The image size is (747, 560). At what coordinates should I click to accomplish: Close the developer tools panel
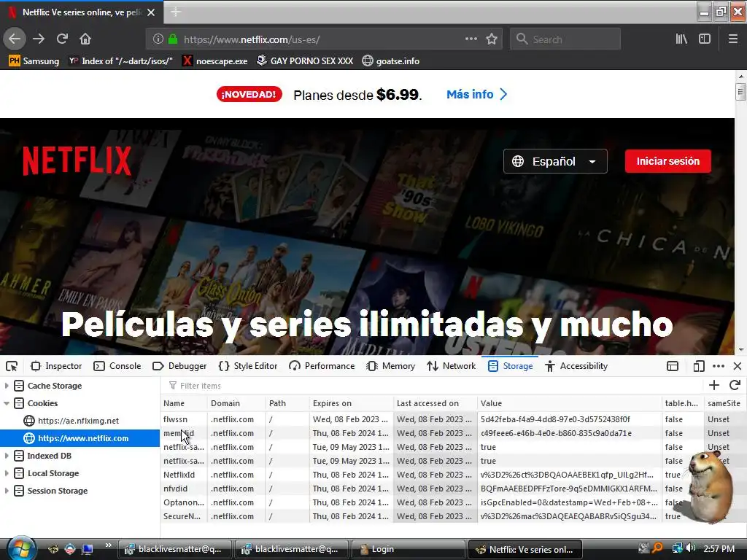pos(738,366)
